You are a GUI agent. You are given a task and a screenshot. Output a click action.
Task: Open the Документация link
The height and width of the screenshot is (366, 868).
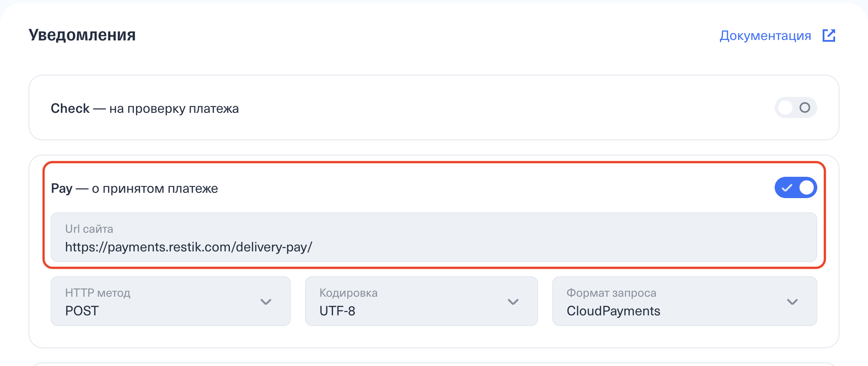[x=765, y=36]
